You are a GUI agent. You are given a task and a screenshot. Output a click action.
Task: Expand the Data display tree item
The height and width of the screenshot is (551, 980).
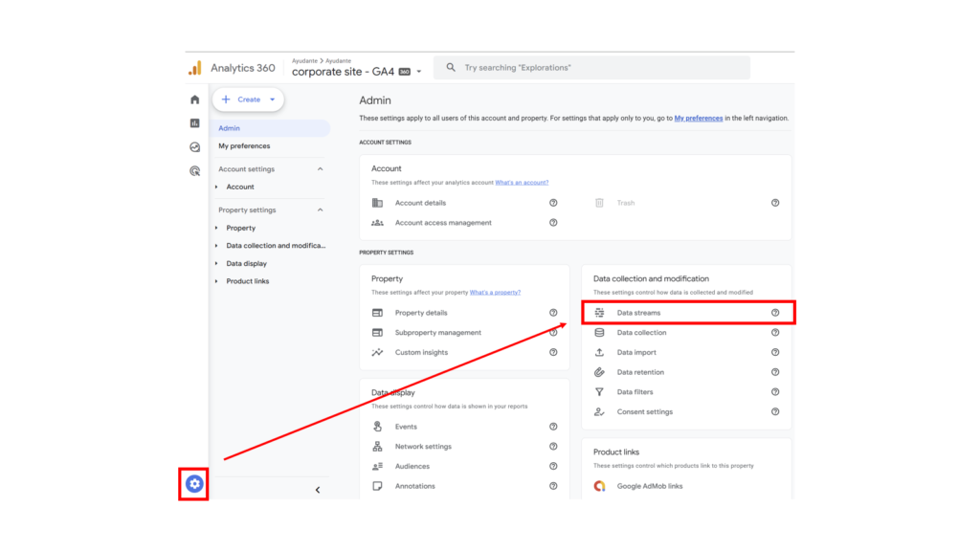click(217, 264)
